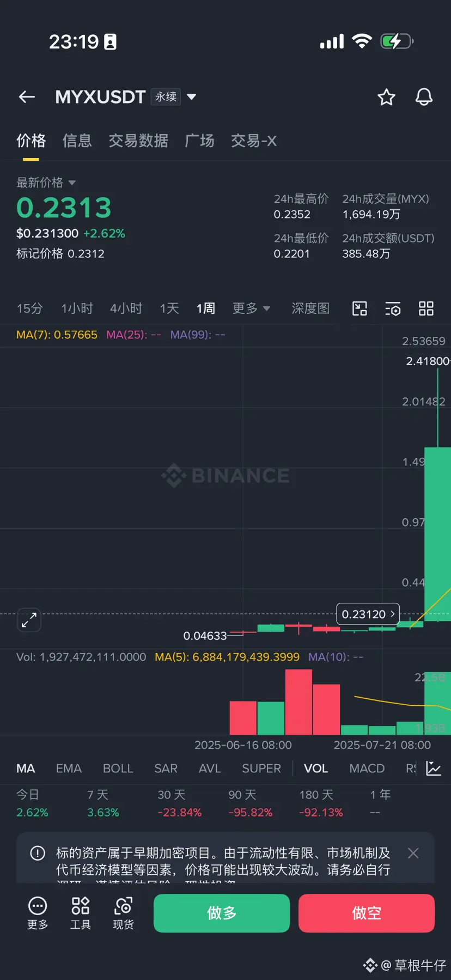Select the 4小时 chart interval

click(126, 308)
